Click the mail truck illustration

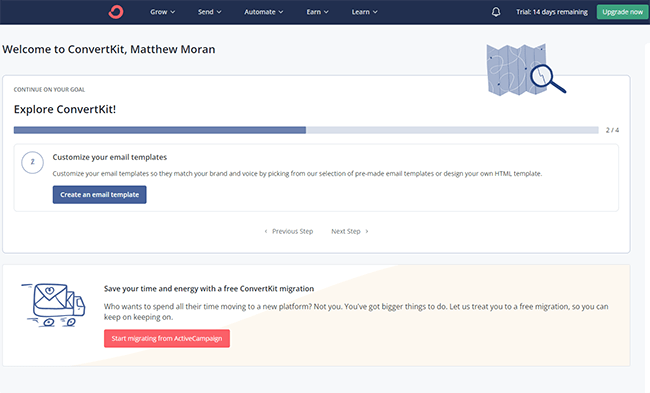[x=53, y=305]
